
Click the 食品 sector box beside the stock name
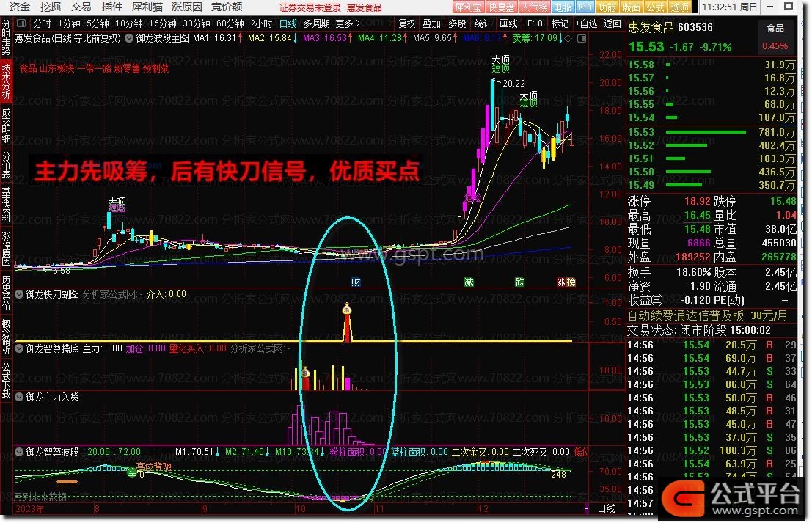[x=775, y=37]
